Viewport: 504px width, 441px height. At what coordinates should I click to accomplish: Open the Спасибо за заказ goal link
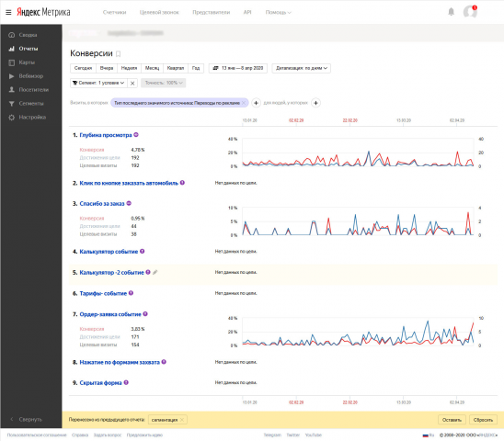pos(102,204)
